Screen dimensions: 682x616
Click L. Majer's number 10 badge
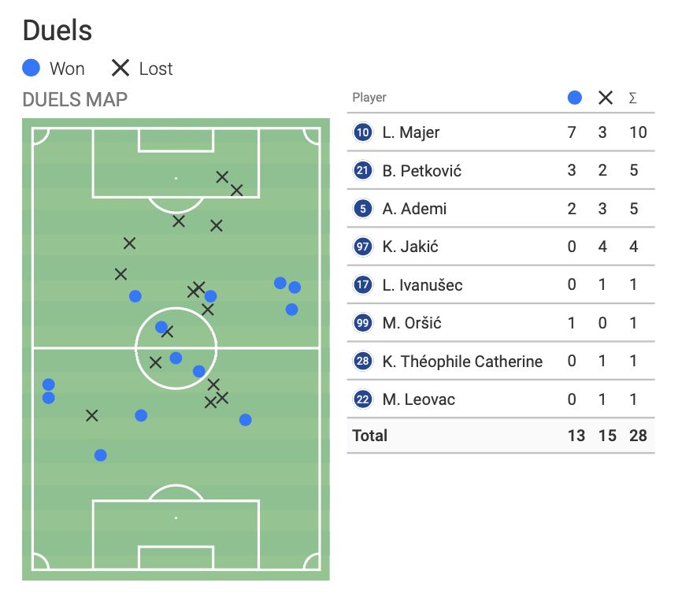(362, 132)
